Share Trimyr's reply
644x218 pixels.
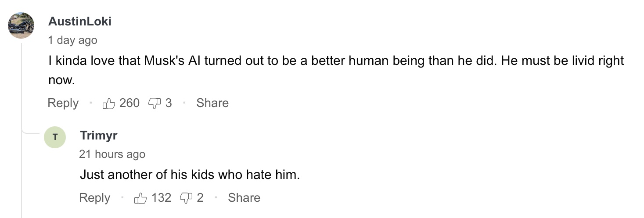click(x=244, y=198)
